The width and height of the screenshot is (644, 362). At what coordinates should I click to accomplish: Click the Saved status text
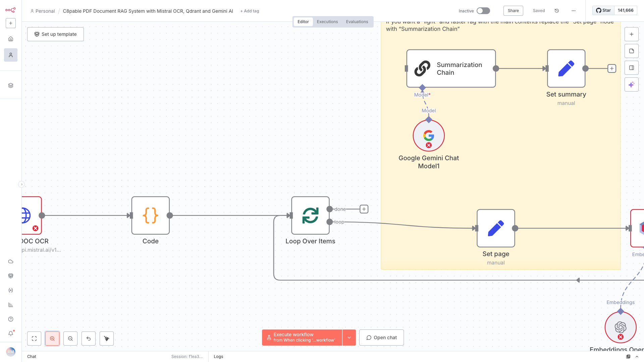click(539, 11)
